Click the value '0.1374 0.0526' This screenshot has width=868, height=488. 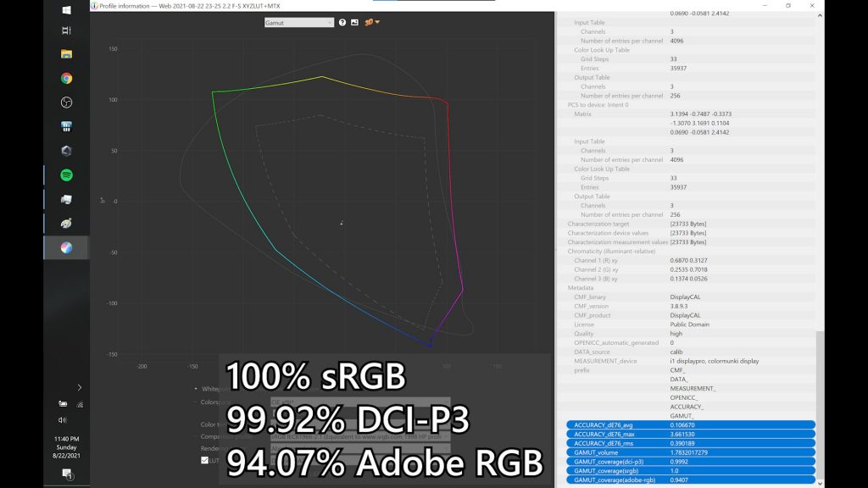688,279
